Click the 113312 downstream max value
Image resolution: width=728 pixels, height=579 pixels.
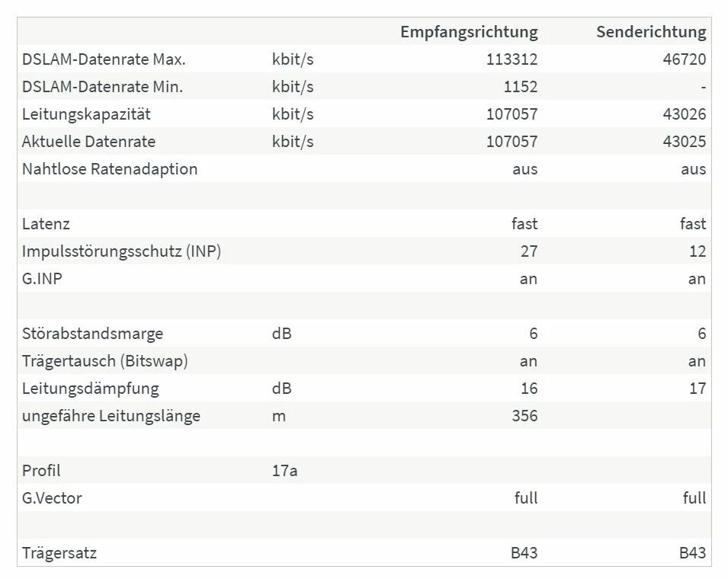tap(512, 59)
